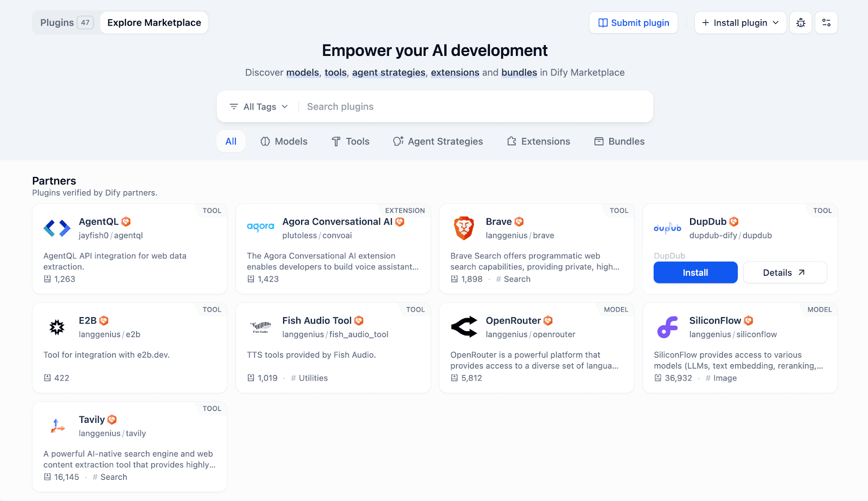
Task: Expand the All Tags filter dropdown
Action: [x=259, y=107]
